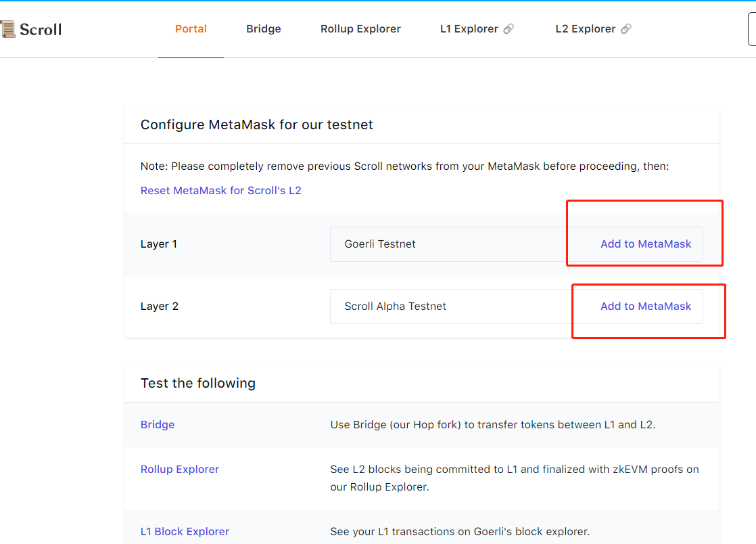Click the note about removing previous Scroll networks

[x=404, y=166]
